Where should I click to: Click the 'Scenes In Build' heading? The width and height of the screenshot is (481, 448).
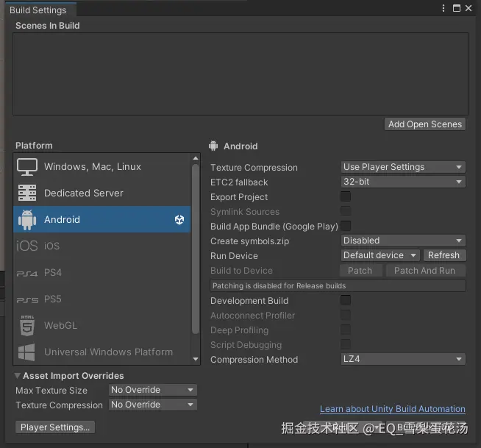(48, 26)
